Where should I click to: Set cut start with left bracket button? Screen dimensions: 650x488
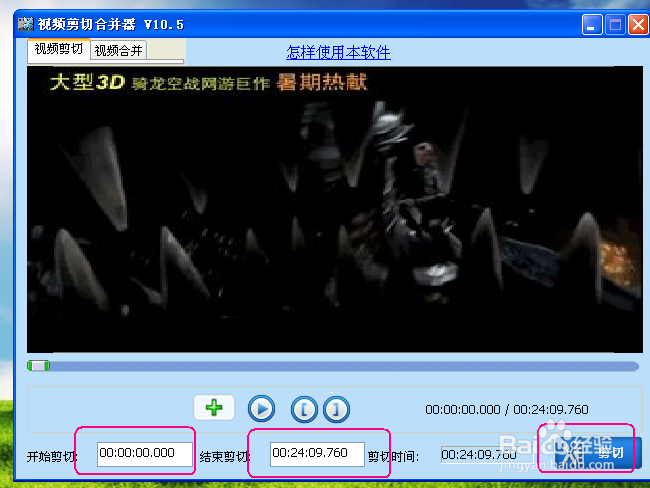(304, 410)
